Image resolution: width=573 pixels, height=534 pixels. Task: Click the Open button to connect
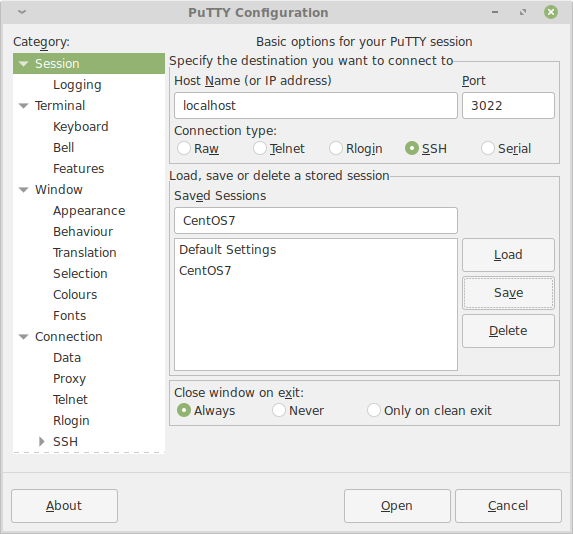pyautogui.click(x=397, y=506)
